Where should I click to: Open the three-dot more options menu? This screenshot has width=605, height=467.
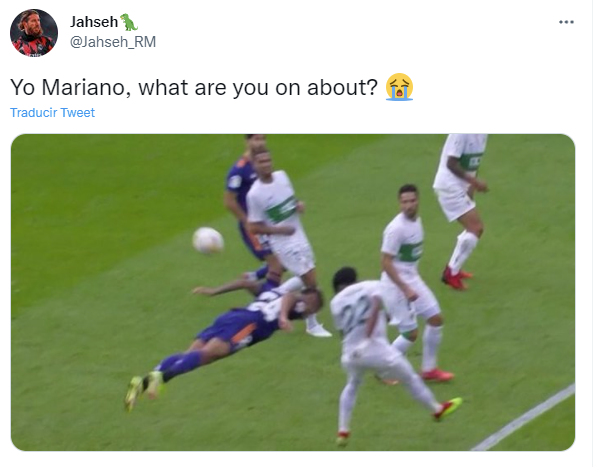click(566, 22)
